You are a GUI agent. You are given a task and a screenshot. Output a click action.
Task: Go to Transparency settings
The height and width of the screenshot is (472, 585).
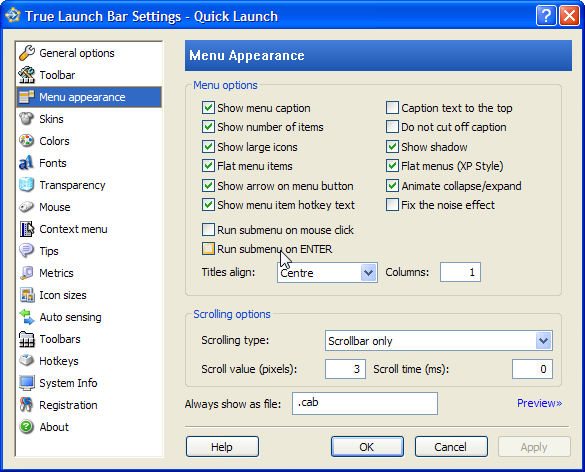coord(89,185)
